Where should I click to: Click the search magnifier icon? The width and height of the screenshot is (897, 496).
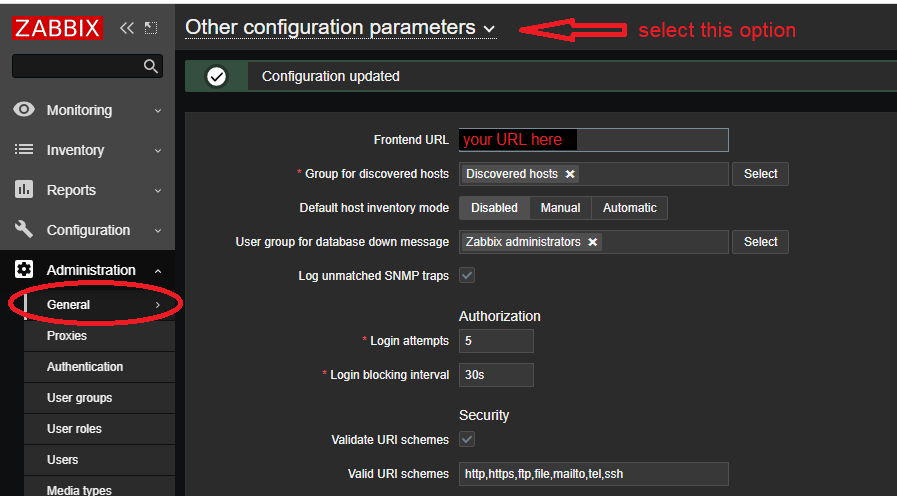point(151,67)
